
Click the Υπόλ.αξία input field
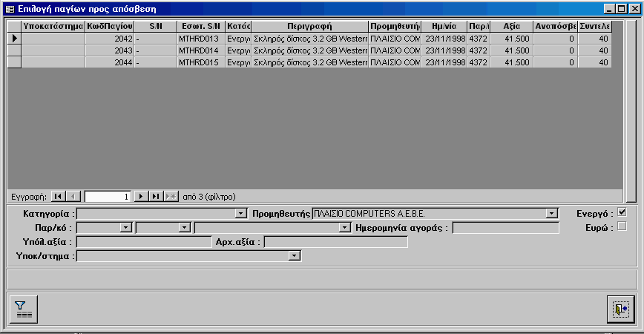tap(144, 242)
